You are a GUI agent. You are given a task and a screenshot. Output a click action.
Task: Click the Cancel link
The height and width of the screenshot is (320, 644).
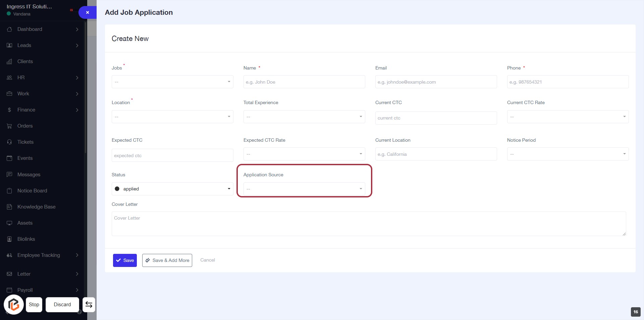tap(207, 260)
